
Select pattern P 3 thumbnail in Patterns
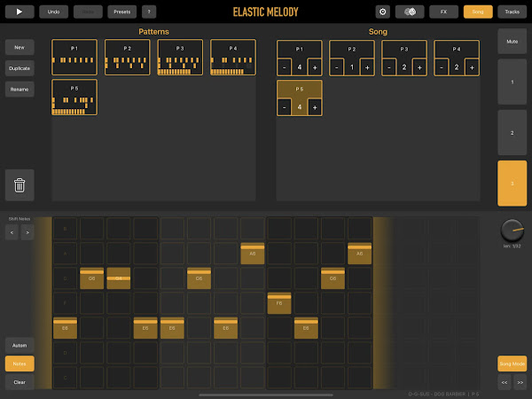coord(180,57)
